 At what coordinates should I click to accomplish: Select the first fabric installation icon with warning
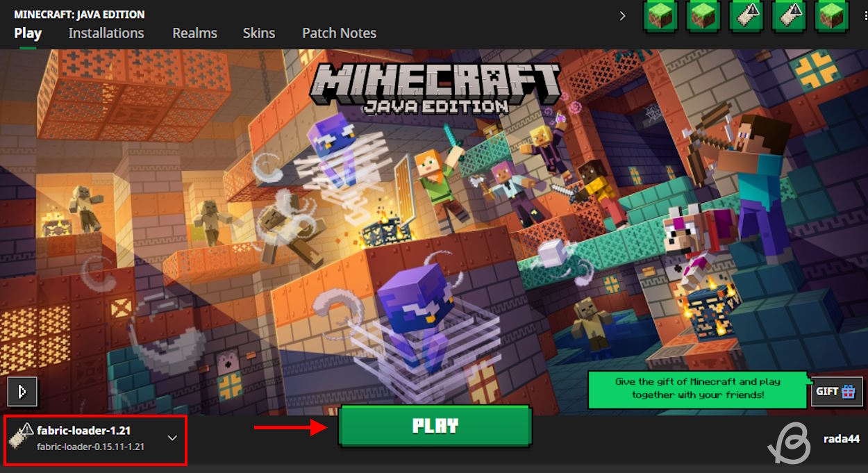[746, 17]
